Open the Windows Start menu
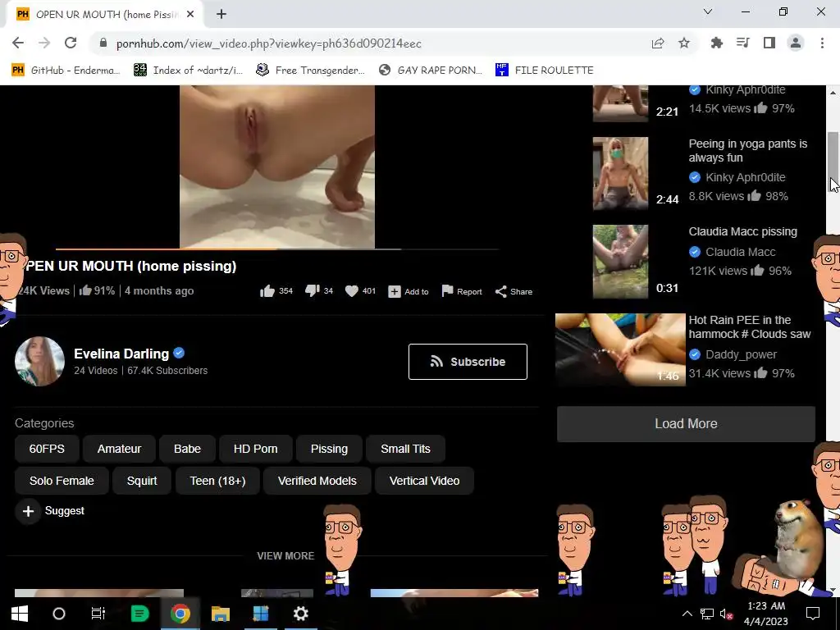The height and width of the screenshot is (630, 840). (20, 614)
